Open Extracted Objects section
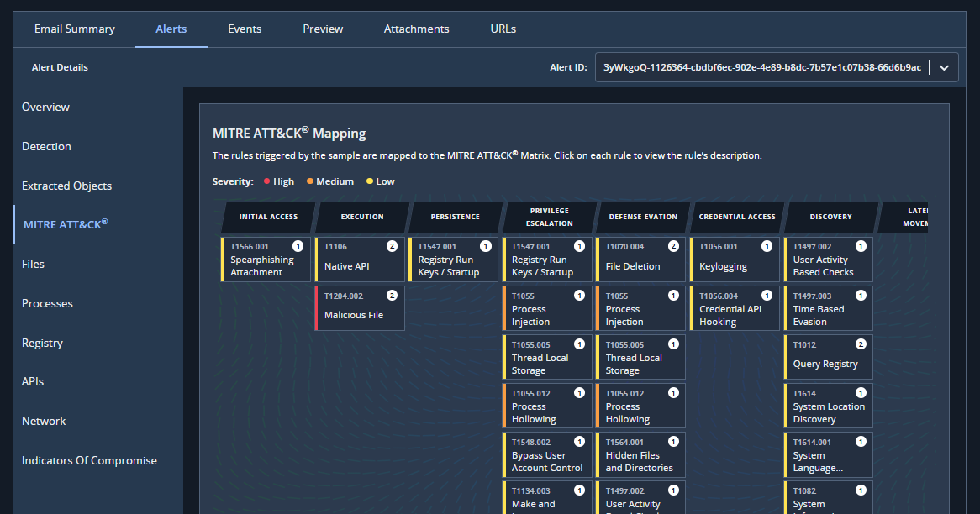The height and width of the screenshot is (514, 980). (67, 186)
